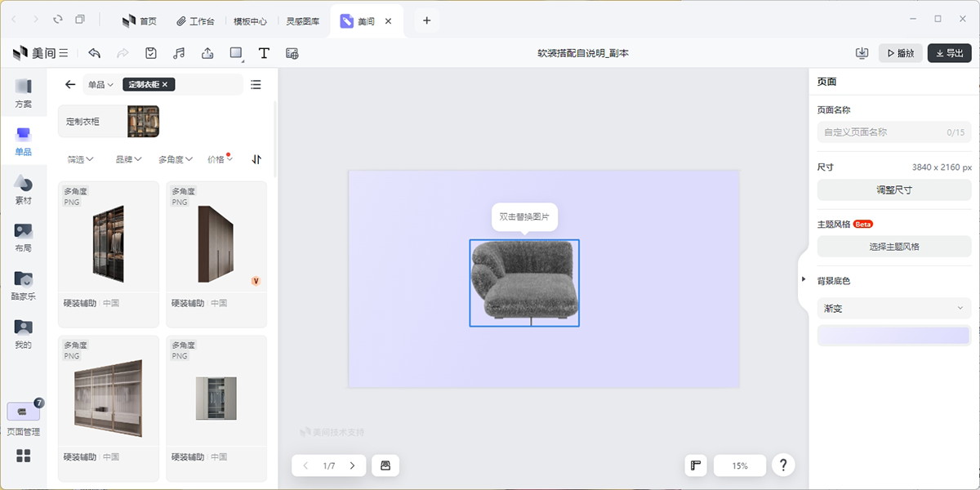980x490 pixels.
Task: Switch to the 模板中心 tab
Action: point(250,21)
